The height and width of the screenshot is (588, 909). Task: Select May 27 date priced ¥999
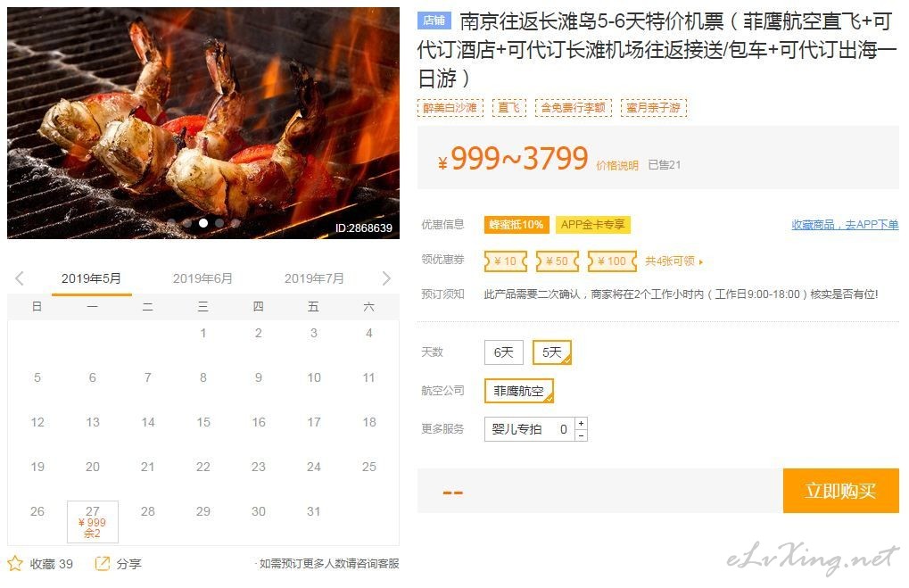93,522
